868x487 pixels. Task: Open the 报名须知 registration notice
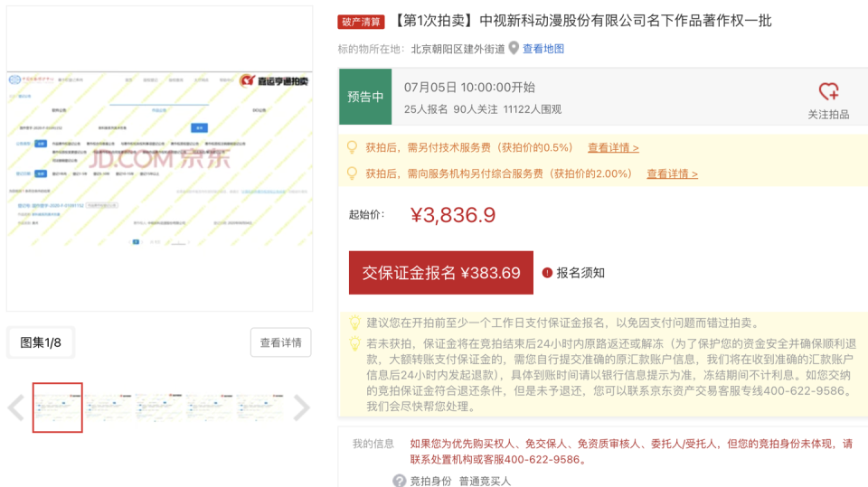(580, 273)
